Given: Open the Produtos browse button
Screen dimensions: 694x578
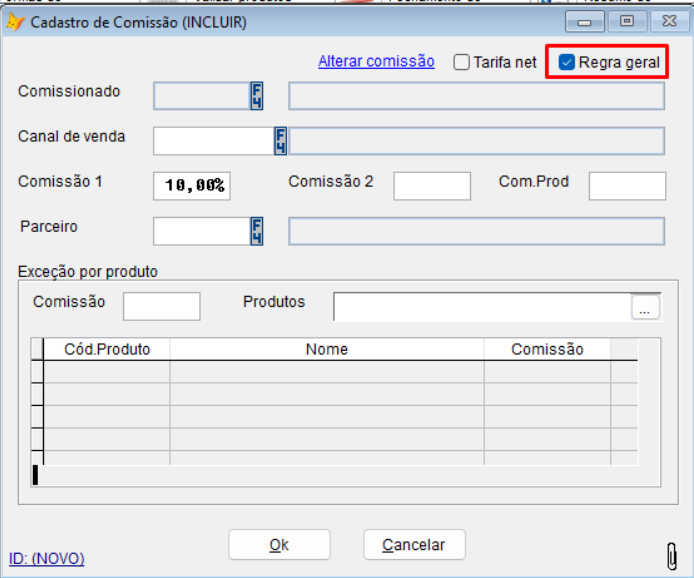Looking at the screenshot, I should [645, 307].
